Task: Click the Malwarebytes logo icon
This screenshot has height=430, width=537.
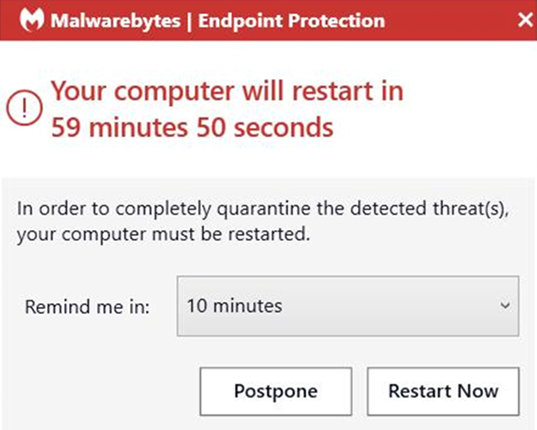Action: pos(32,20)
